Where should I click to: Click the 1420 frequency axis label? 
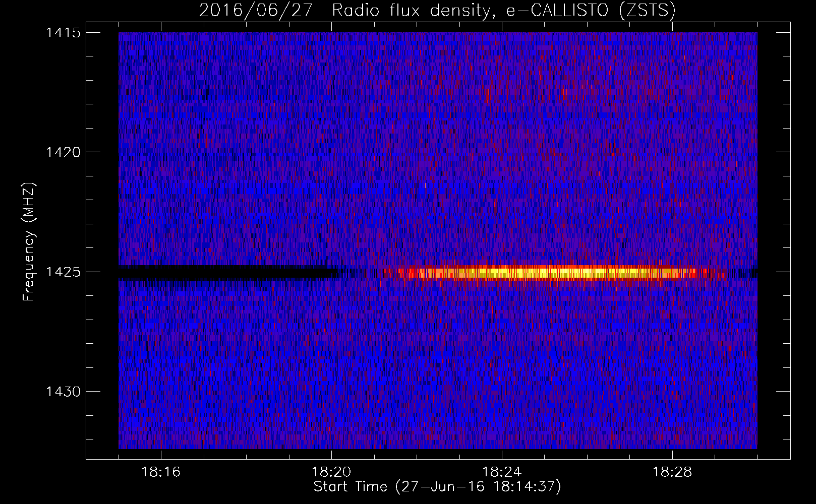(x=63, y=152)
